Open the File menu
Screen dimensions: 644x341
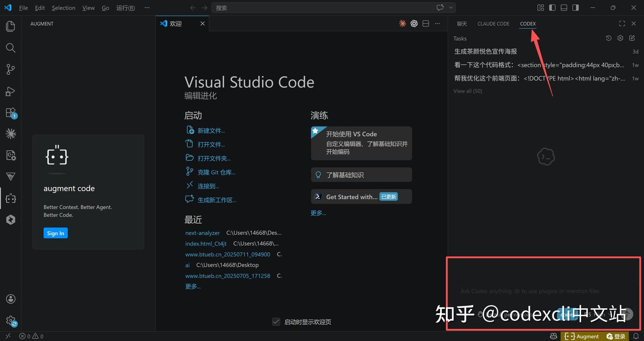pyautogui.click(x=23, y=8)
